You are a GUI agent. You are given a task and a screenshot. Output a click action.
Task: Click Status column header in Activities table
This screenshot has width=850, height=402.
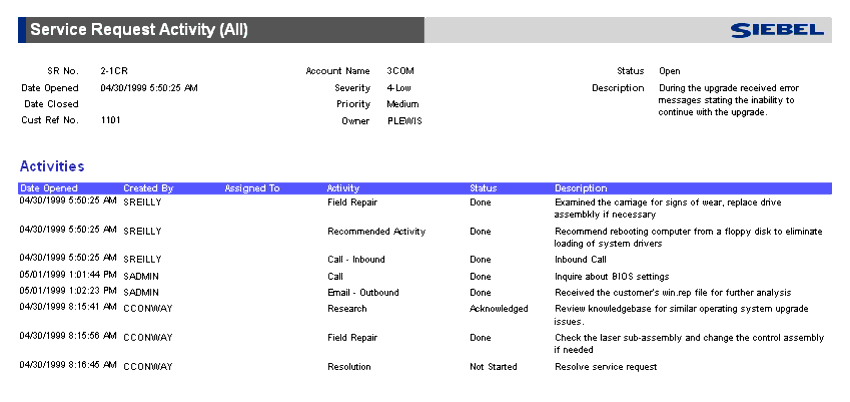pos(483,189)
